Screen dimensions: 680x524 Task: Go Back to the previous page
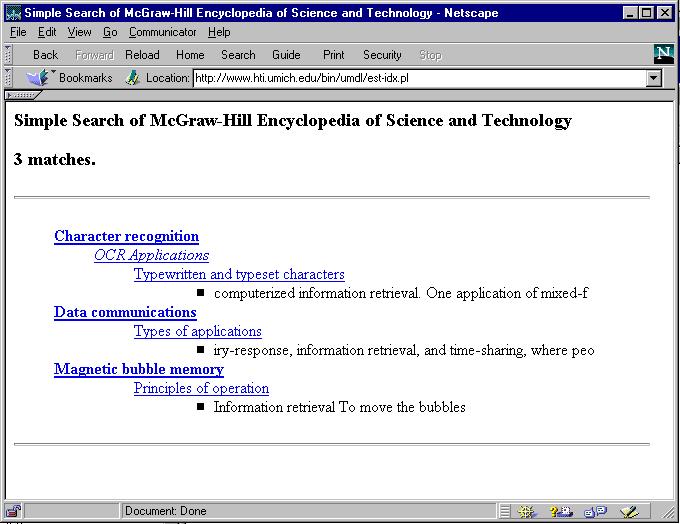[45, 55]
